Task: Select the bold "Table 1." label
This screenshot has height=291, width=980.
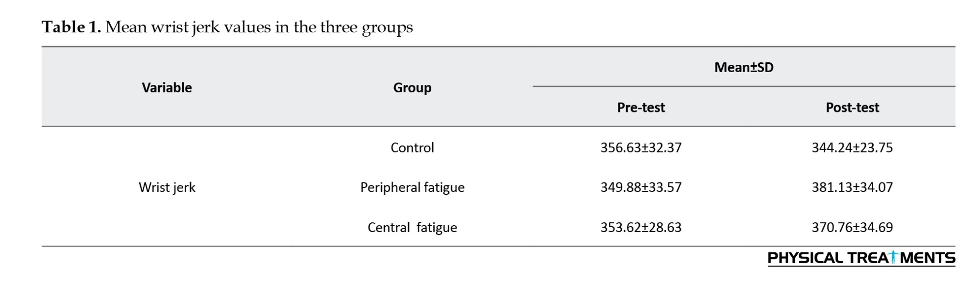Action: (71, 27)
